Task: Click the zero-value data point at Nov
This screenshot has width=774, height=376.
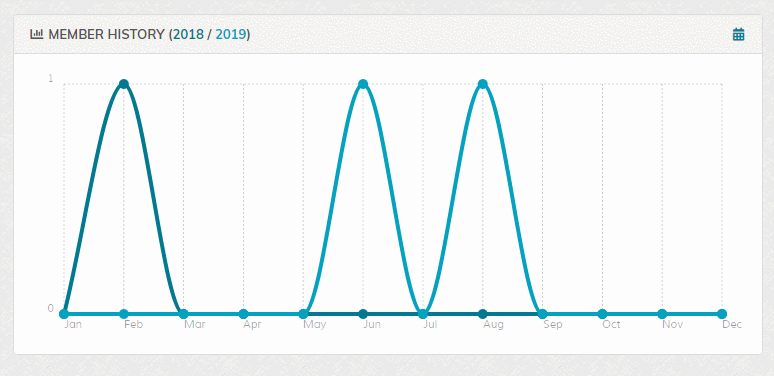Action: click(x=662, y=314)
